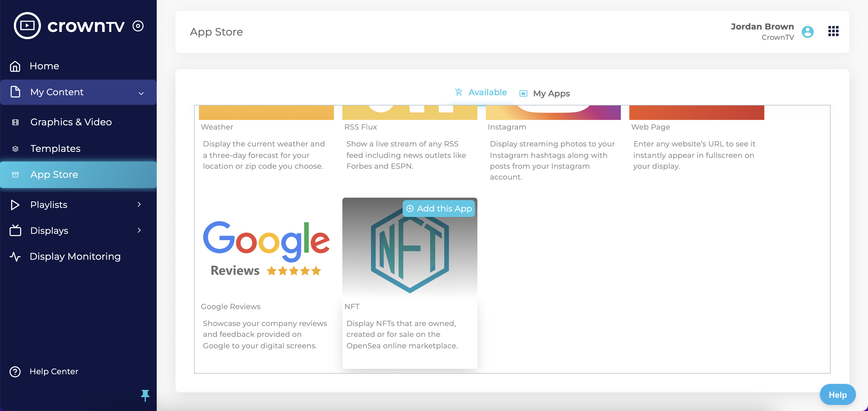Click the blue Help chat button

[837, 394]
